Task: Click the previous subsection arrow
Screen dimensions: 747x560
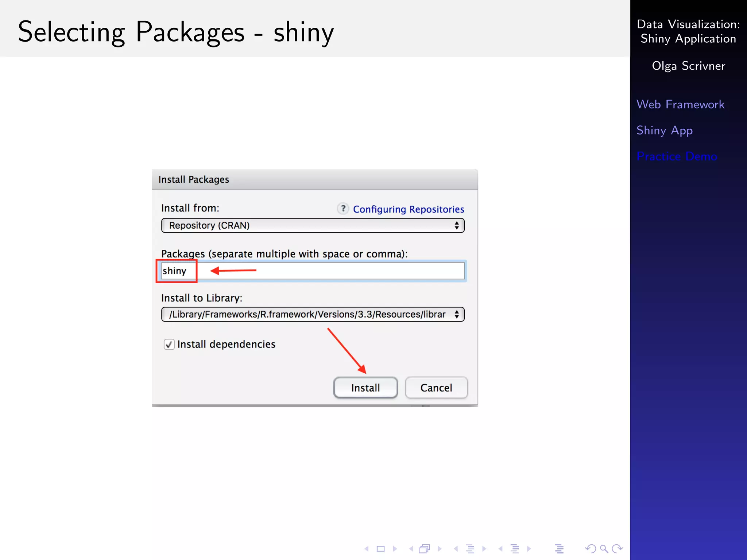Action: tap(456, 549)
